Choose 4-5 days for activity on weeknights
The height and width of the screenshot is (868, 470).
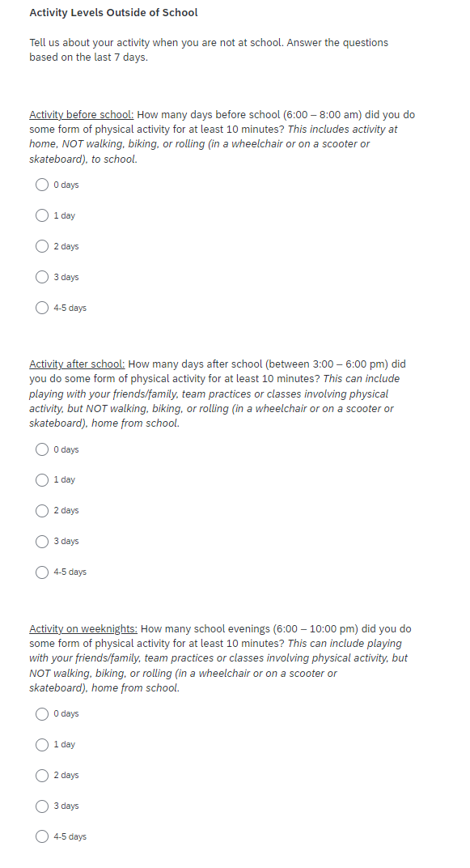(42, 836)
